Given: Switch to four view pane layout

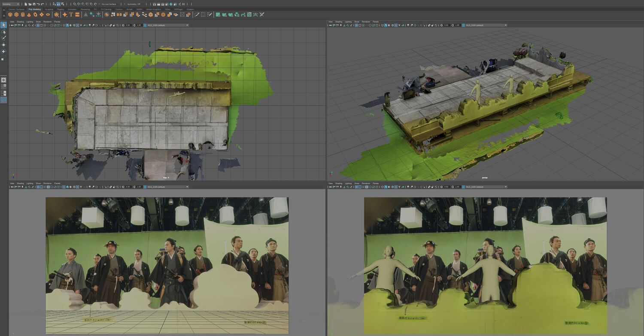Looking at the screenshot, I should click(x=3, y=86).
